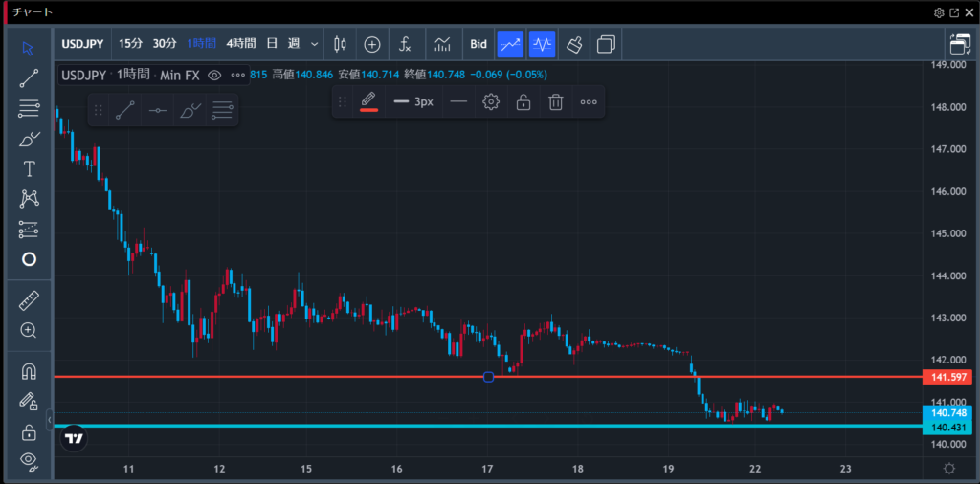Open drawing settings gear in floating toolbar
980x484 pixels.
tap(491, 101)
